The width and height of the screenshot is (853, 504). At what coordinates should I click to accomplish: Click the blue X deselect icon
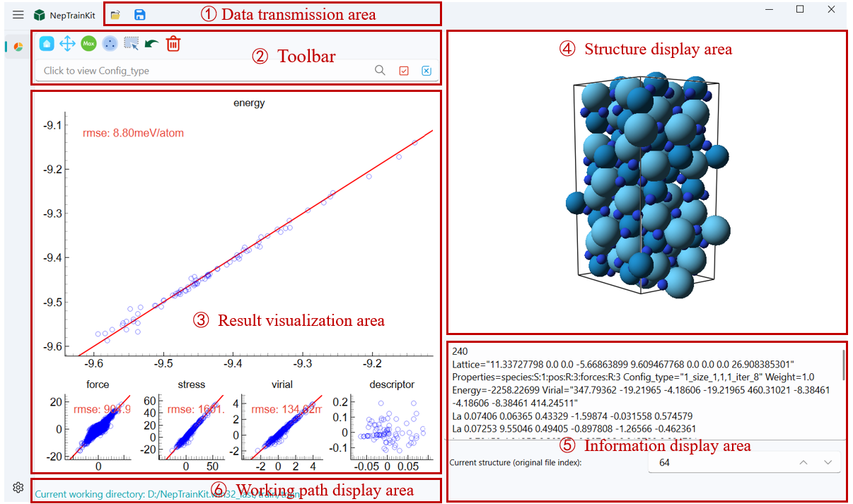[x=426, y=71]
